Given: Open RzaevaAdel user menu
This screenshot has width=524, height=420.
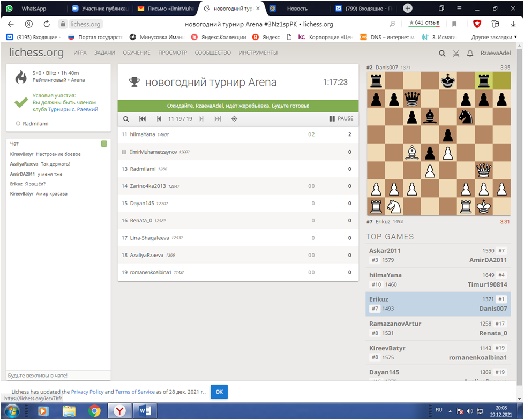Looking at the screenshot, I should 495,53.
